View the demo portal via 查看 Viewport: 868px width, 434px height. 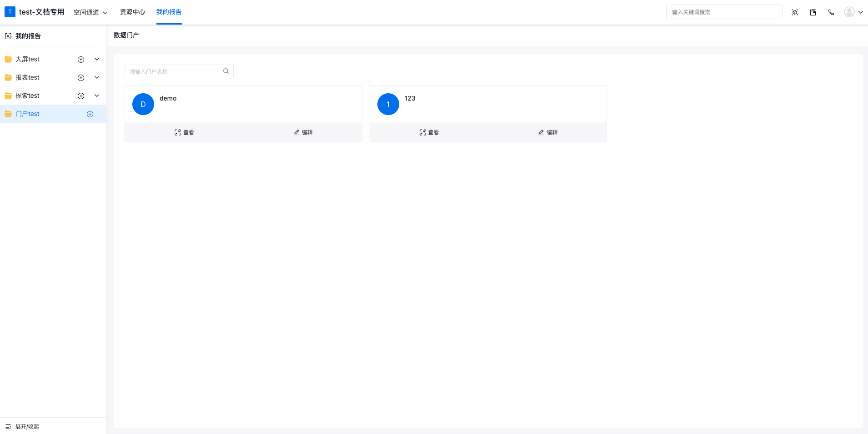pyautogui.click(x=184, y=132)
